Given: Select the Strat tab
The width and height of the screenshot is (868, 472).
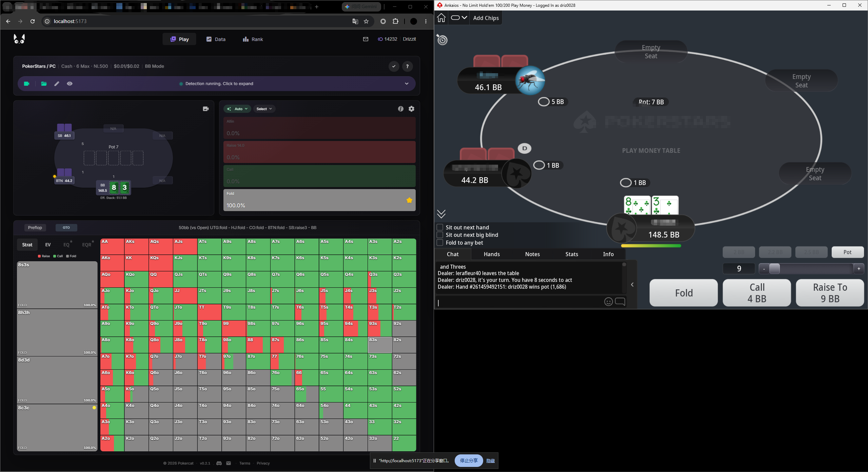Looking at the screenshot, I should (x=27, y=245).
